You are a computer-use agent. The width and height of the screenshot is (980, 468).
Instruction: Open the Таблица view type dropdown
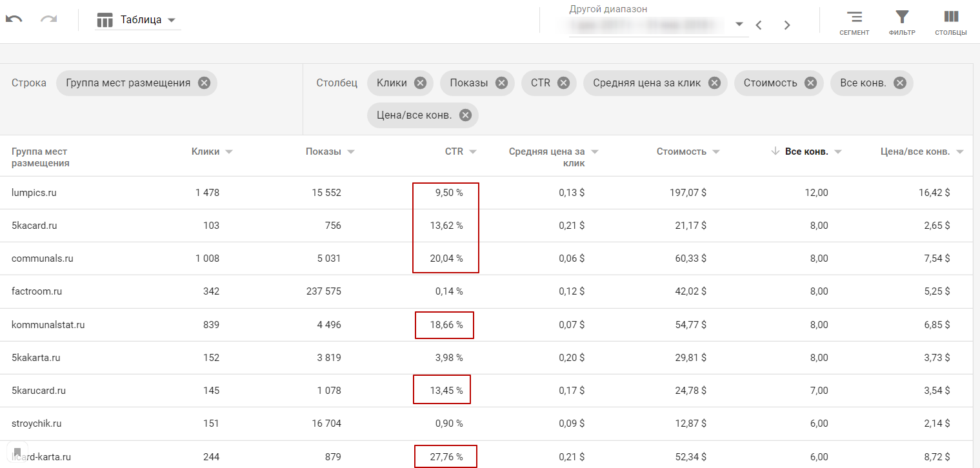[x=137, y=20]
